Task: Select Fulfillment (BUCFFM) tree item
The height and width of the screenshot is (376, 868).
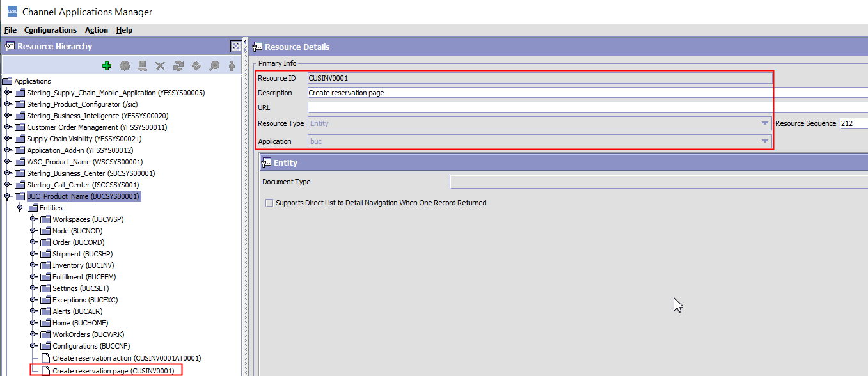Action: point(84,277)
